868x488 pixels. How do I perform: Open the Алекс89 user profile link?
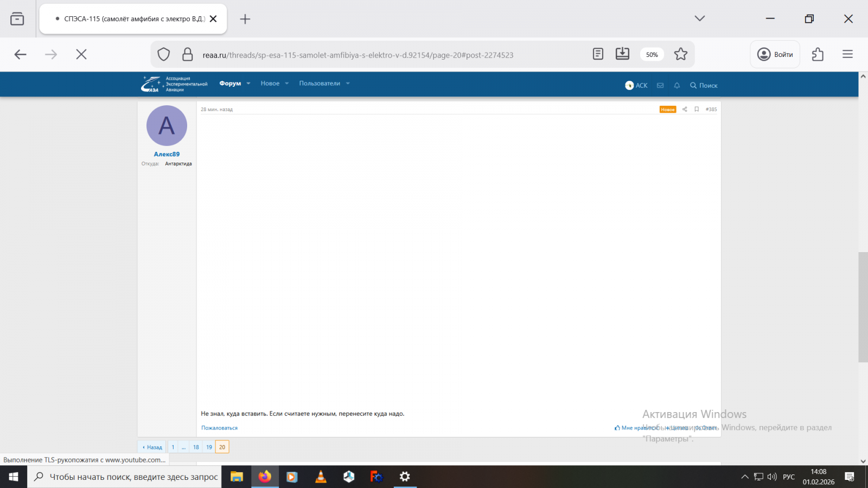(x=167, y=154)
